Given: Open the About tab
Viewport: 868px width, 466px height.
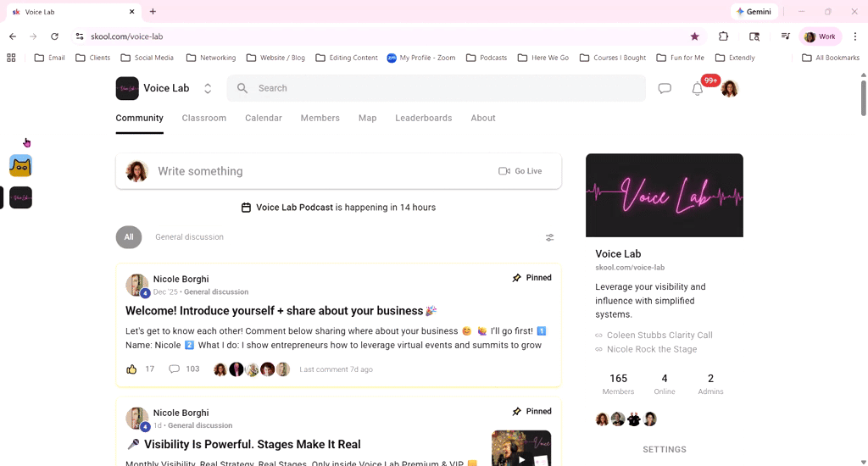Looking at the screenshot, I should [482, 118].
